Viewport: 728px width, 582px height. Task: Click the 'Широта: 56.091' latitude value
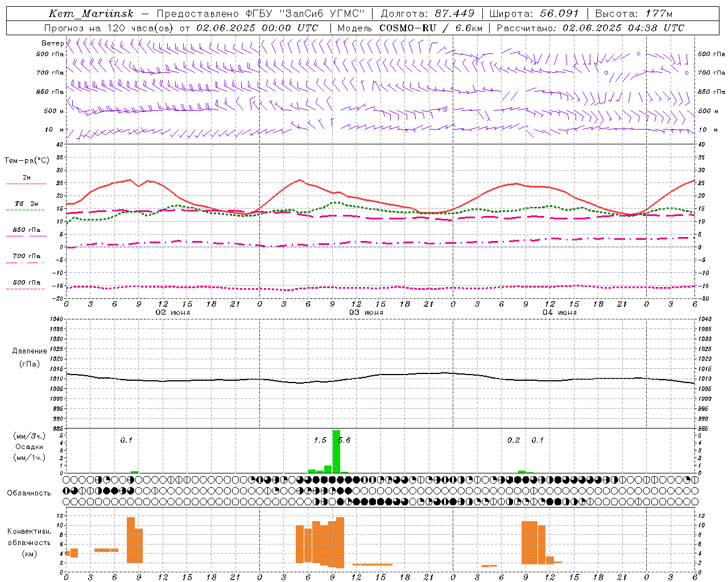pyautogui.click(x=533, y=14)
